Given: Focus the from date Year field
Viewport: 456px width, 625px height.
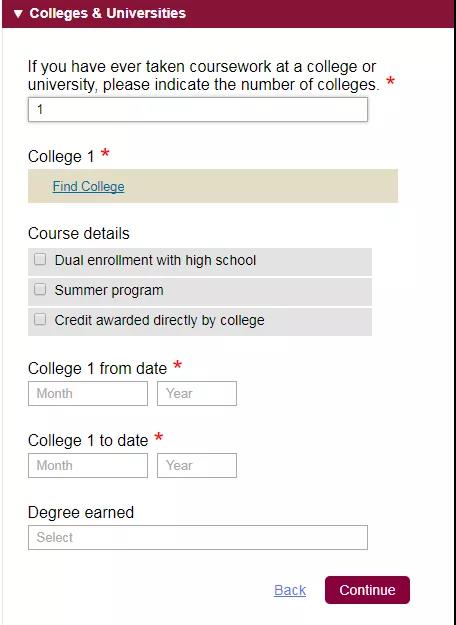Looking at the screenshot, I should click(197, 393).
